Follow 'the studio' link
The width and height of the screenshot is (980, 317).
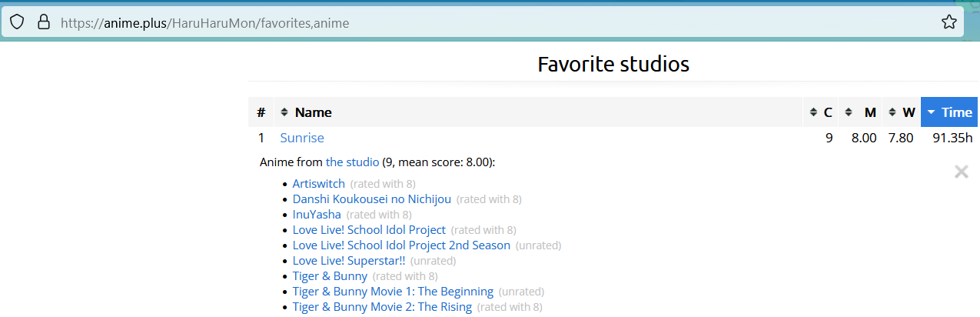point(352,162)
